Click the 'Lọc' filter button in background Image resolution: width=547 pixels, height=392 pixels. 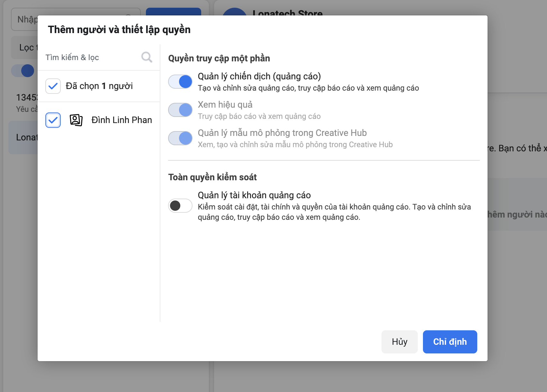[24, 48]
